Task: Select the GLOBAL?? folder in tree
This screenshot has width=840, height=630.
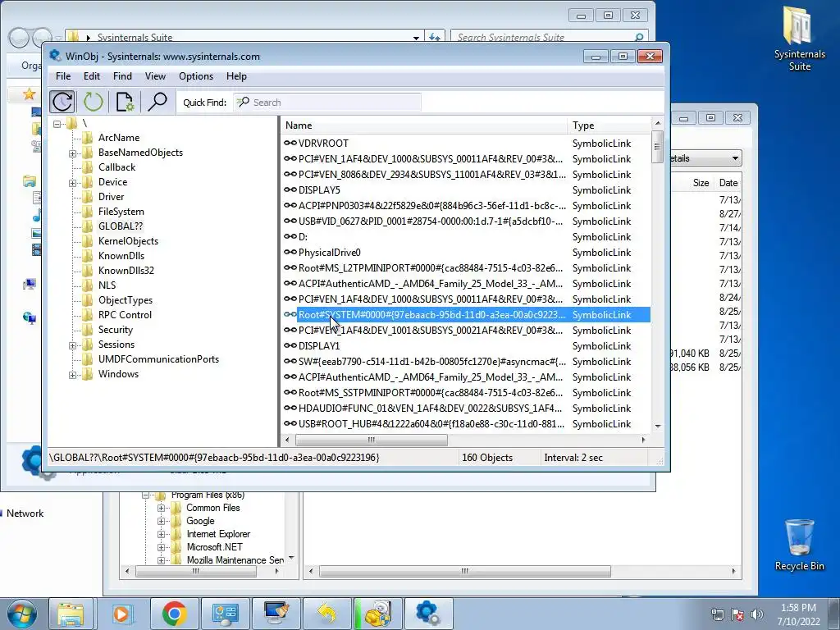Action: (x=120, y=226)
